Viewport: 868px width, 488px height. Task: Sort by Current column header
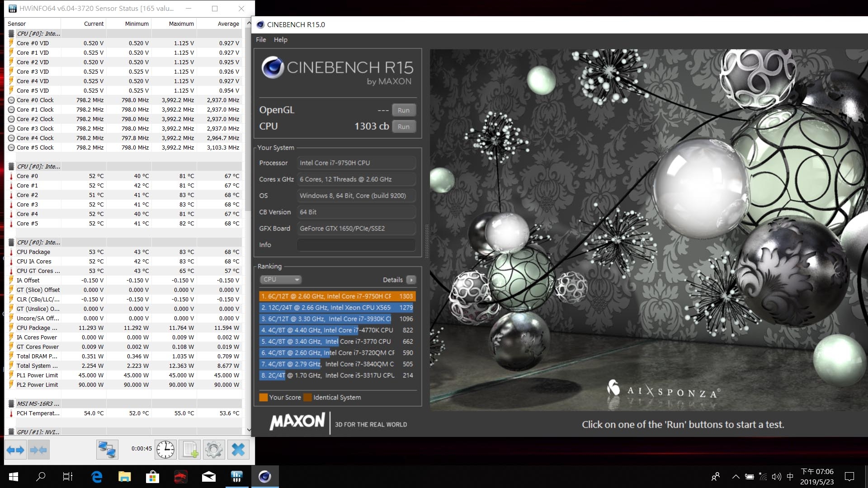point(94,23)
